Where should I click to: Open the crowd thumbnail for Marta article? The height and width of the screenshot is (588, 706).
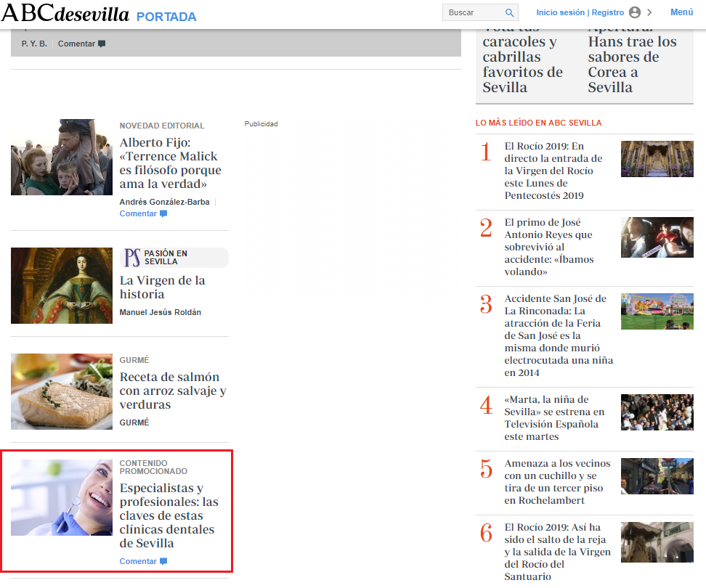point(657,412)
